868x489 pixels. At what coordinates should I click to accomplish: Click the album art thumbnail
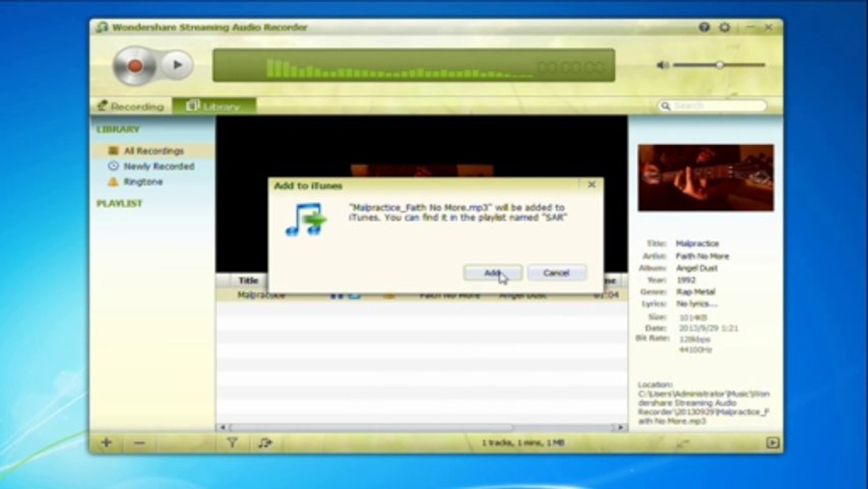[x=705, y=177]
